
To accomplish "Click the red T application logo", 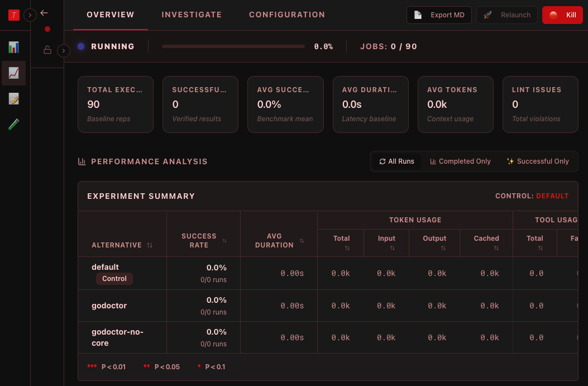I will [x=13, y=15].
